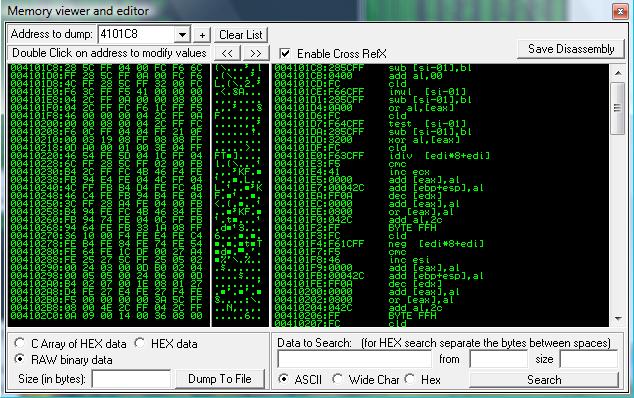Close the Memory viewer window

click(x=619, y=11)
